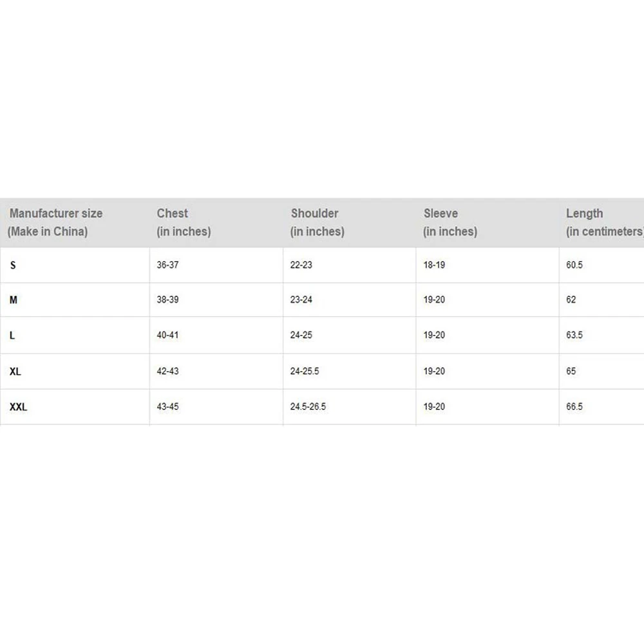Image resolution: width=644 pixels, height=644 pixels.
Task: Click shoulder value 24-25.5 in XL row
Action: pos(305,372)
